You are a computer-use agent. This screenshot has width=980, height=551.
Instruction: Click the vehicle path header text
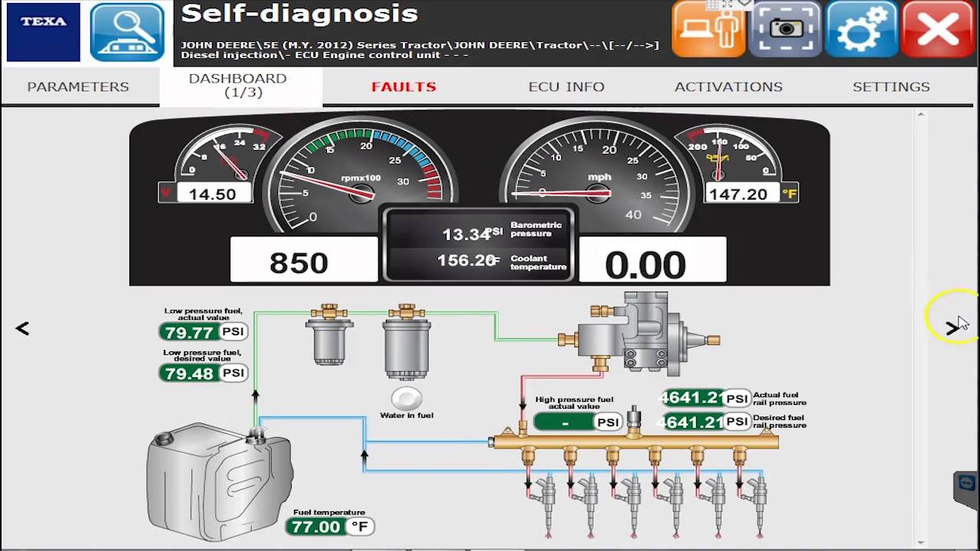pos(420,50)
